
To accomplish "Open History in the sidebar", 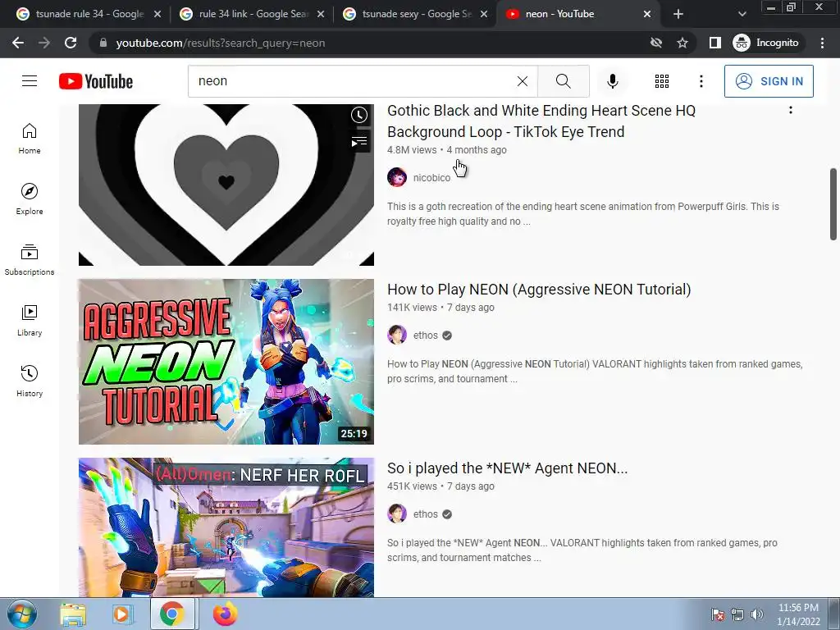I will tap(30, 381).
